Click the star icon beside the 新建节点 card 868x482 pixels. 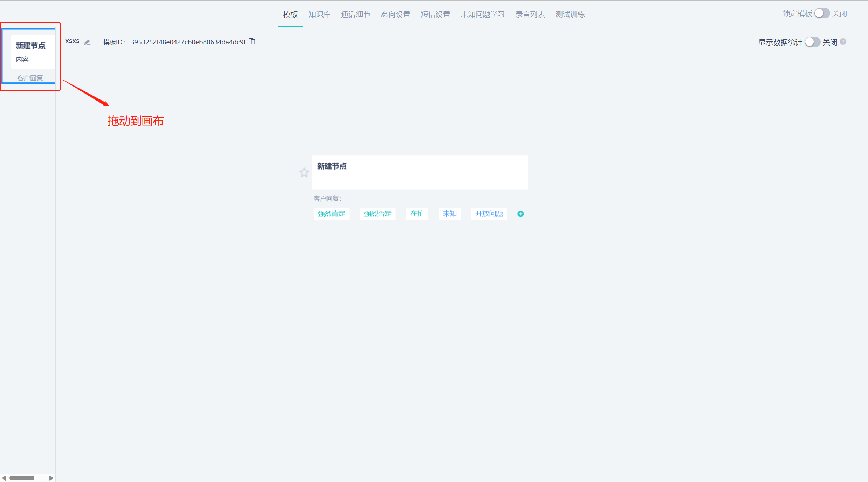coord(304,172)
